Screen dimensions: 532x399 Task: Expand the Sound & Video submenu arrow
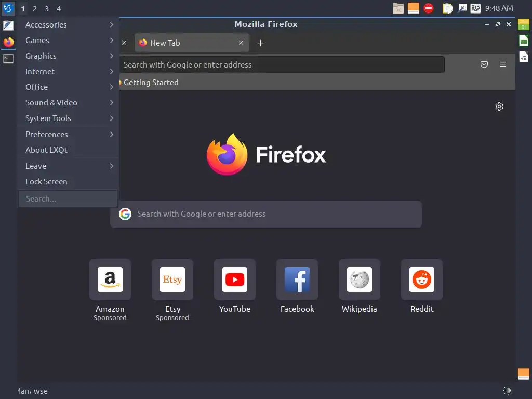pyautogui.click(x=112, y=103)
